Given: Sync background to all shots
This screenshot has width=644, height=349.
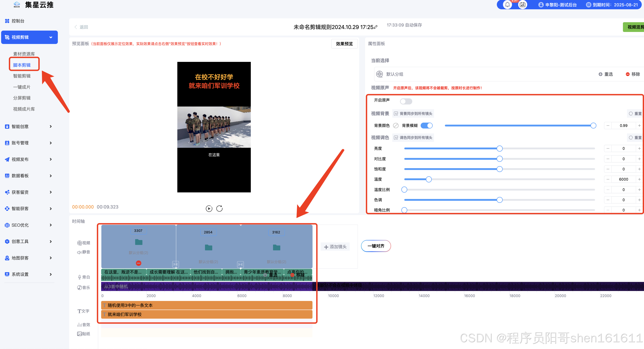Looking at the screenshot, I should tap(413, 114).
